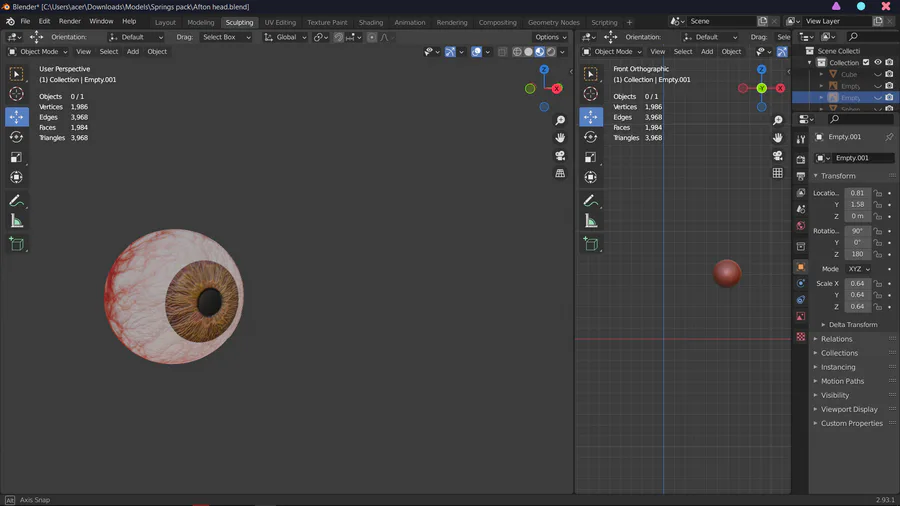This screenshot has height=506, width=900.
Task: Open the Render menu
Action: pos(70,21)
